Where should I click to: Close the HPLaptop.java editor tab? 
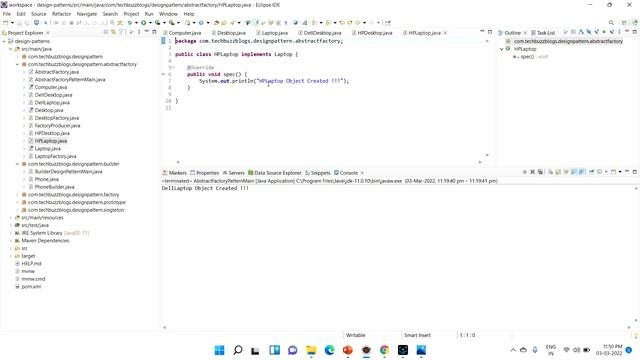tap(445, 33)
